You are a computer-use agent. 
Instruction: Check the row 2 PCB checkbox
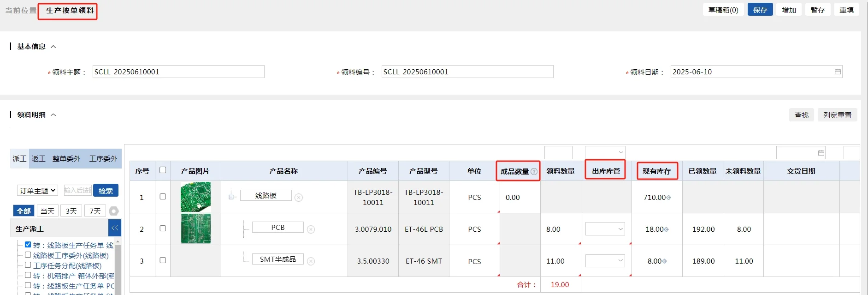coord(163,229)
